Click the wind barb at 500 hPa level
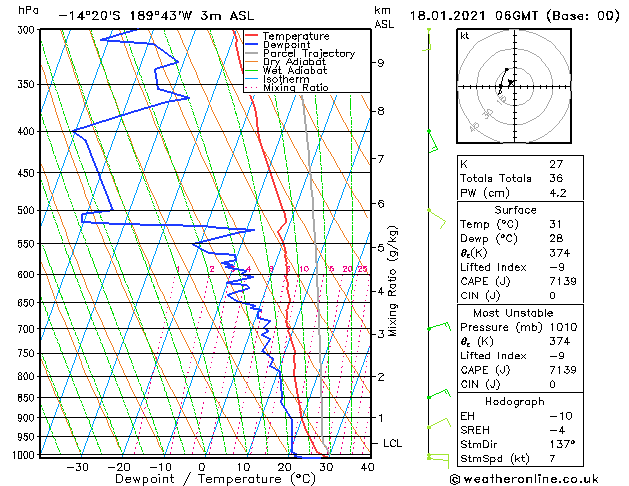This screenshot has width=629, height=486. pyautogui.click(x=437, y=219)
